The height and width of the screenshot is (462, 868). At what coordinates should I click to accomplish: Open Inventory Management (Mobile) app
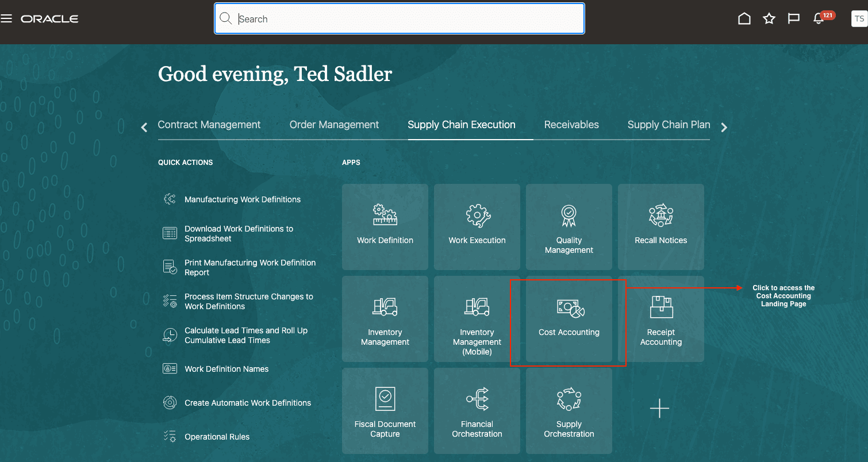tap(477, 319)
